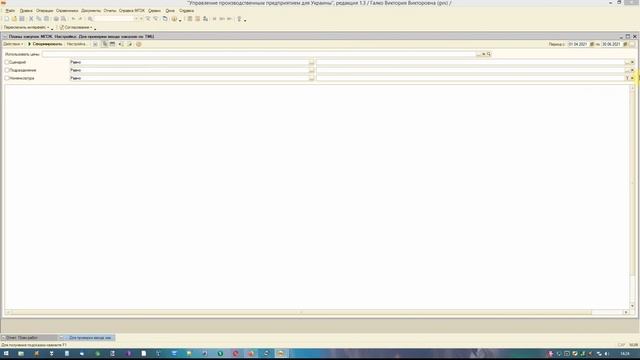
Task: Switch to the Отчет План работ window tab
Action: (29, 338)
